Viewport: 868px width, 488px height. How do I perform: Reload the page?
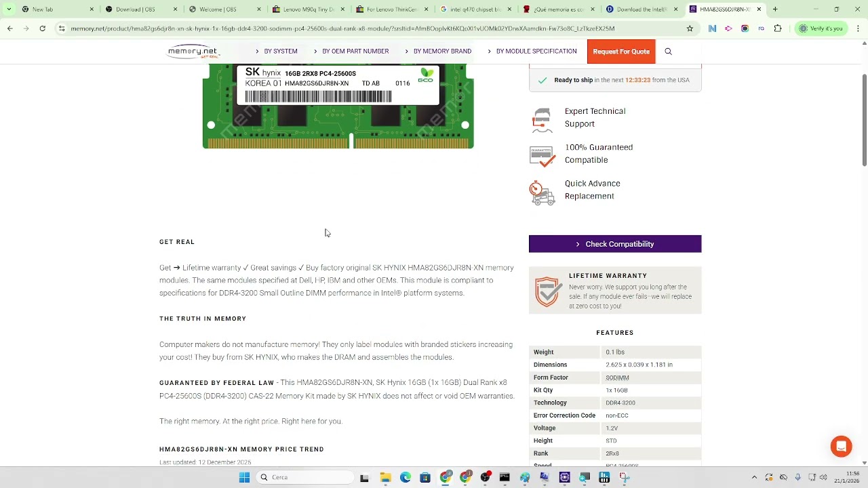point(42,28)
